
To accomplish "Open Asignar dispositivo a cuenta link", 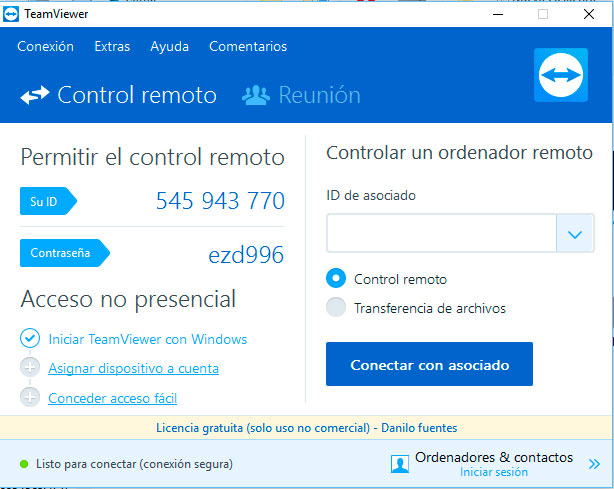I will click(x=134, y=368).
